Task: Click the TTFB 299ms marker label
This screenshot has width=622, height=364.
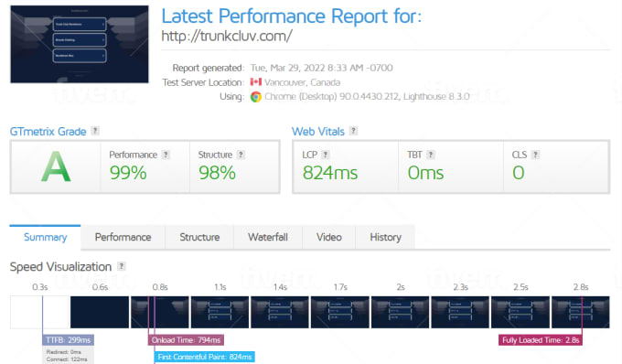Action: (69, 340)
